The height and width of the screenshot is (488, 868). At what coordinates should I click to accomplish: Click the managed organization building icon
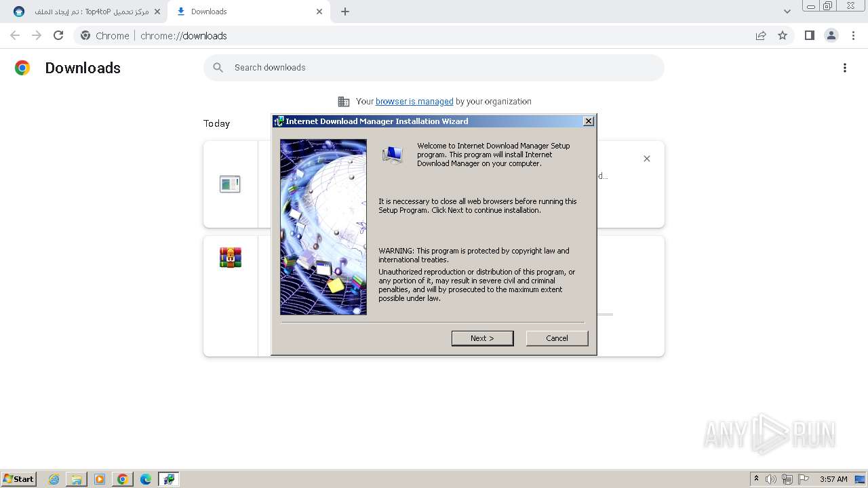click(x=344, y=102)
